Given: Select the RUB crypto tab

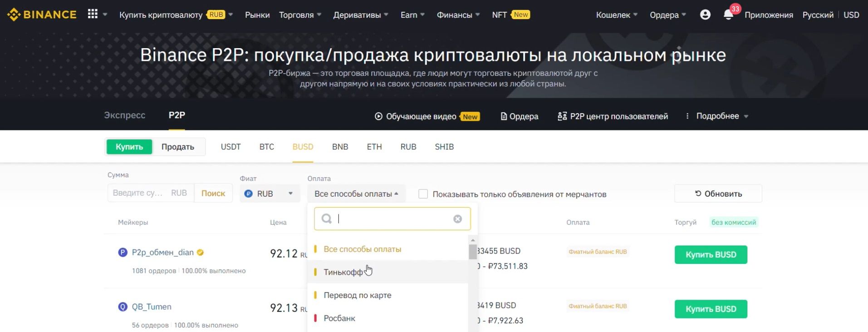Looking at the screenshot, I should [408, 147].
